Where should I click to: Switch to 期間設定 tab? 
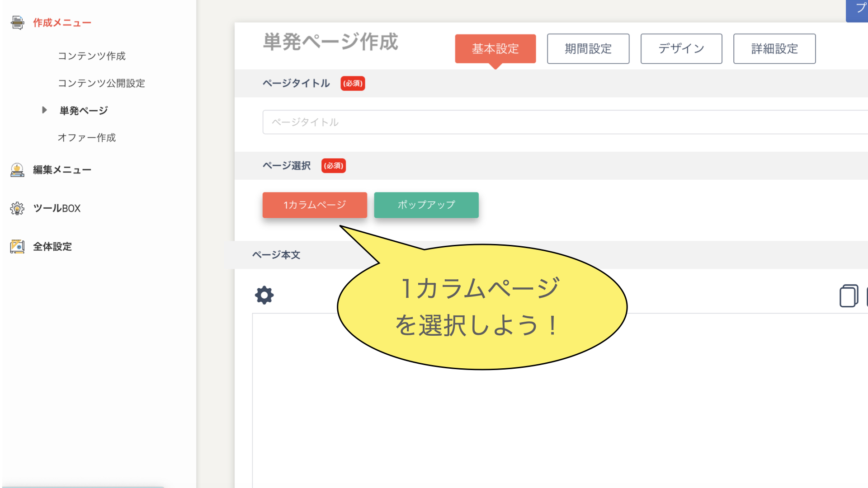[588, 49]
